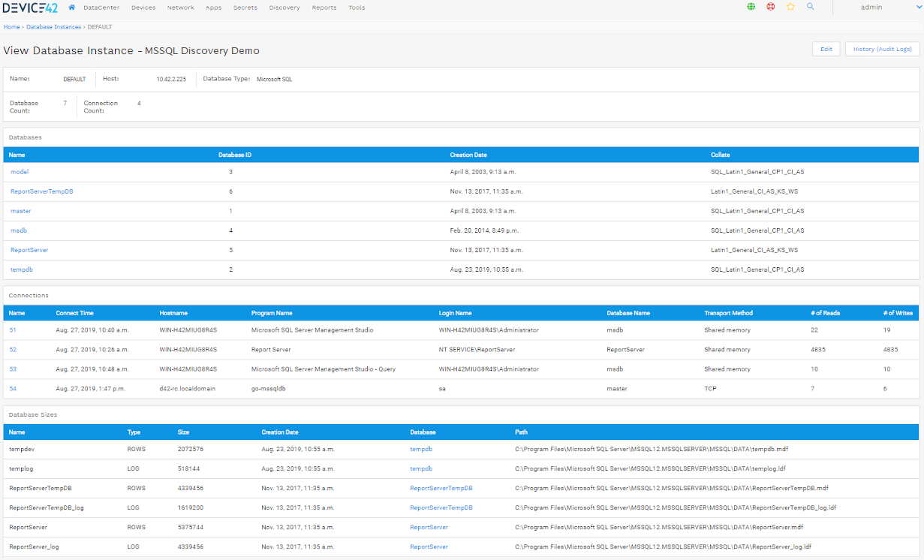Select host value 10.42.2.225
The height and width of the screenshot is (560, 924).
point(171,79)
